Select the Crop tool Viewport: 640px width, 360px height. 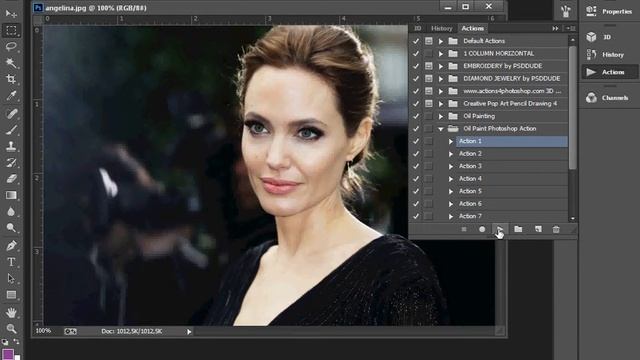pyautogui.click(x=11, y=79)
